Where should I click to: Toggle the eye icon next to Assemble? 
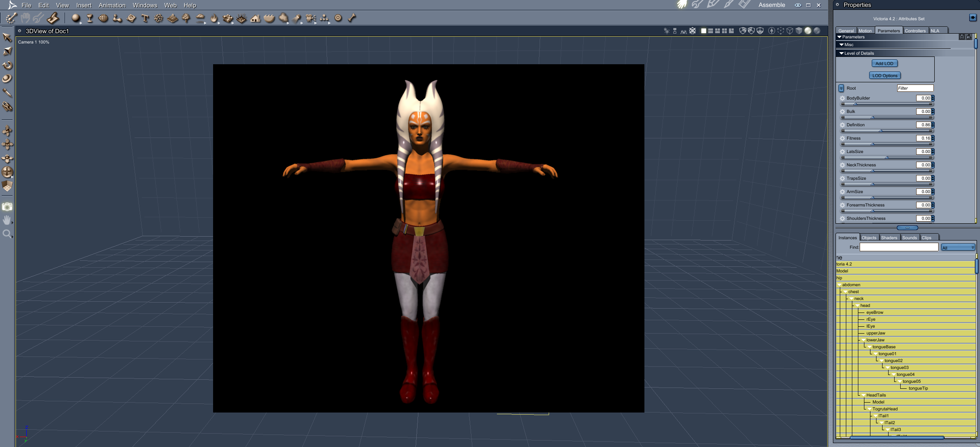[798, 5]
